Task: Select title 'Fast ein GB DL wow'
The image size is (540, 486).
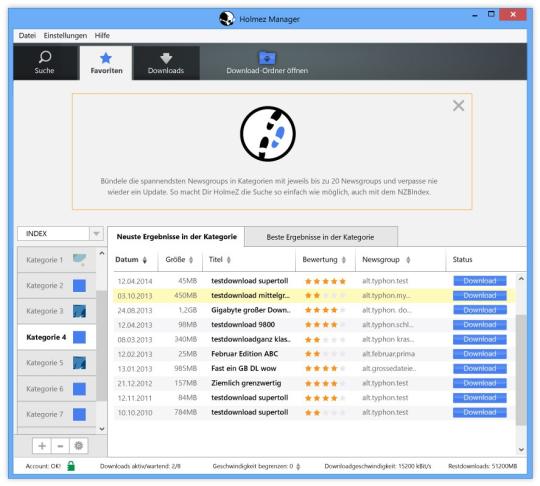Action: [x=244, y=369]
